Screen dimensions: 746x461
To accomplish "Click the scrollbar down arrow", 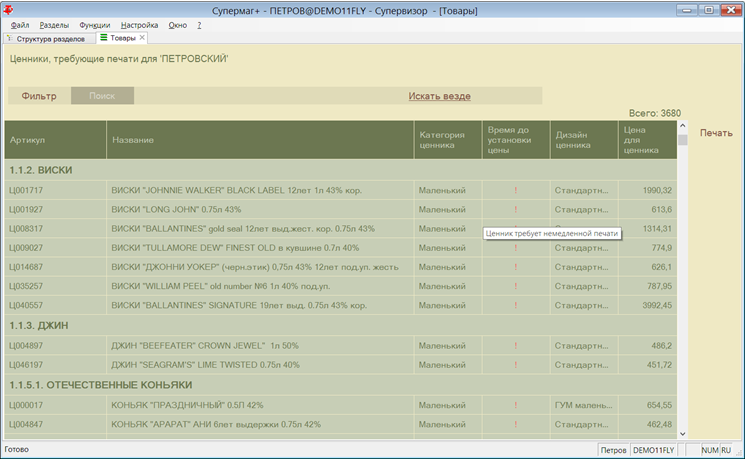I will click(683, 433).
